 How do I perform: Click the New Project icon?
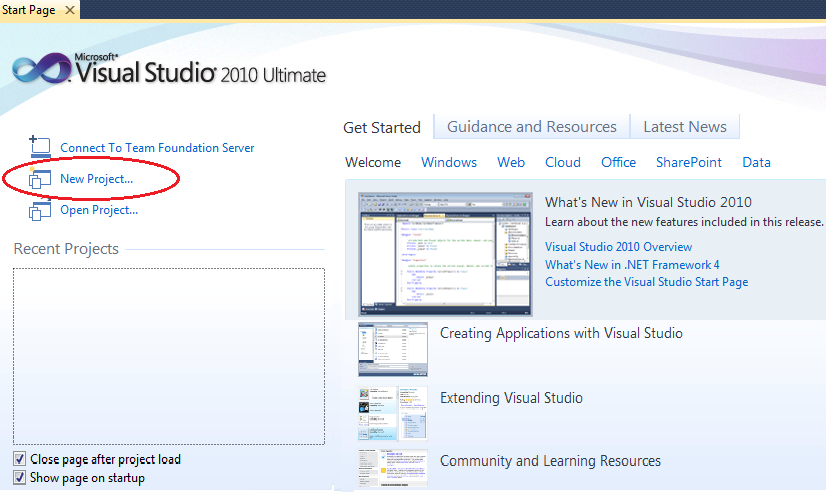coord(40,179)
